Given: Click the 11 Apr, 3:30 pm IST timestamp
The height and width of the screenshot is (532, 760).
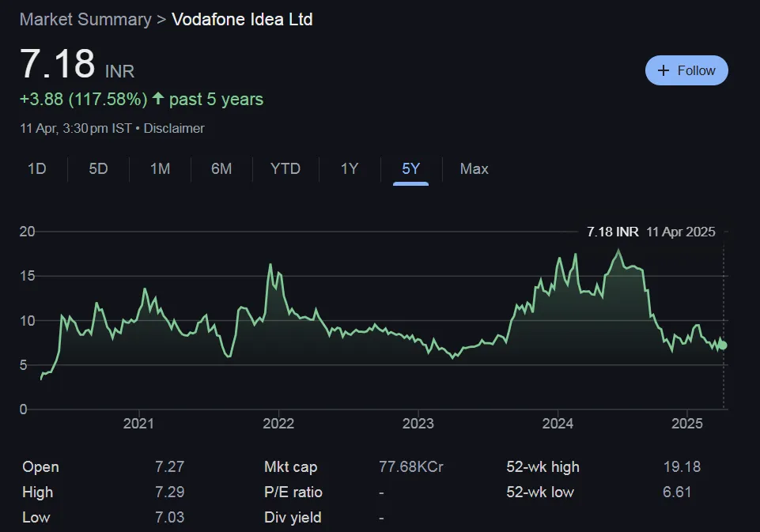Looking at the screenshot, I should tap(76, 128).
